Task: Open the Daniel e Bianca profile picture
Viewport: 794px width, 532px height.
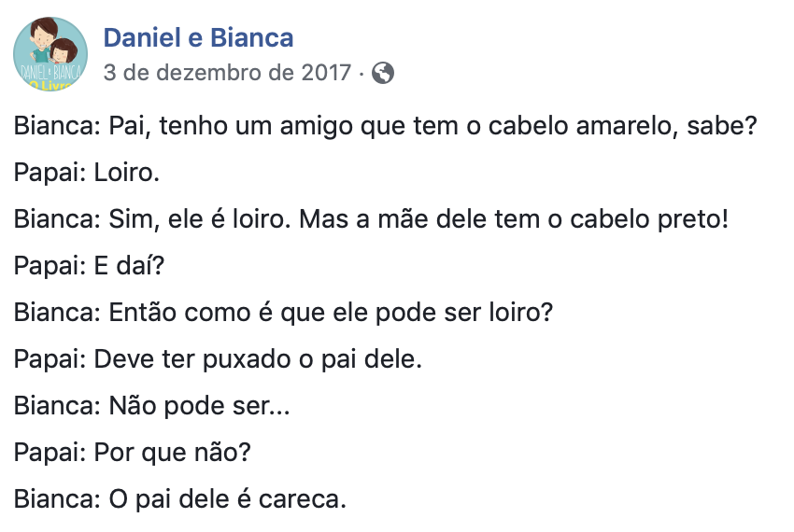Action: click(50, 53)
